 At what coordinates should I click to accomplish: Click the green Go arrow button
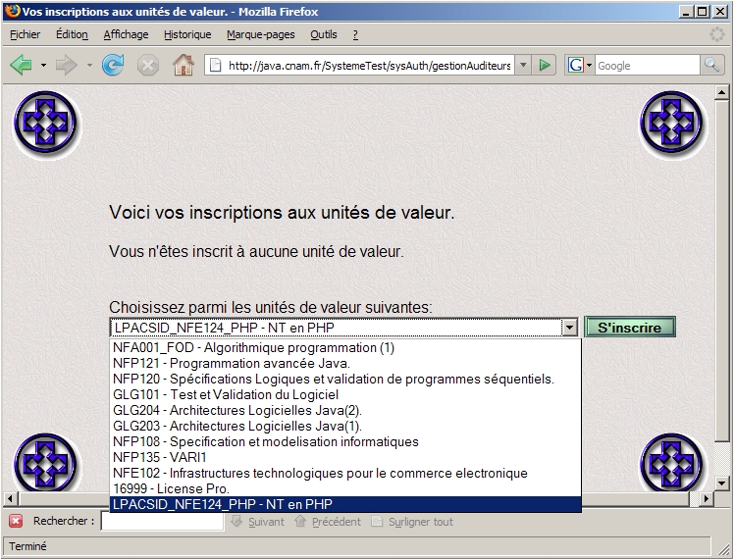[x=545, y=65]
